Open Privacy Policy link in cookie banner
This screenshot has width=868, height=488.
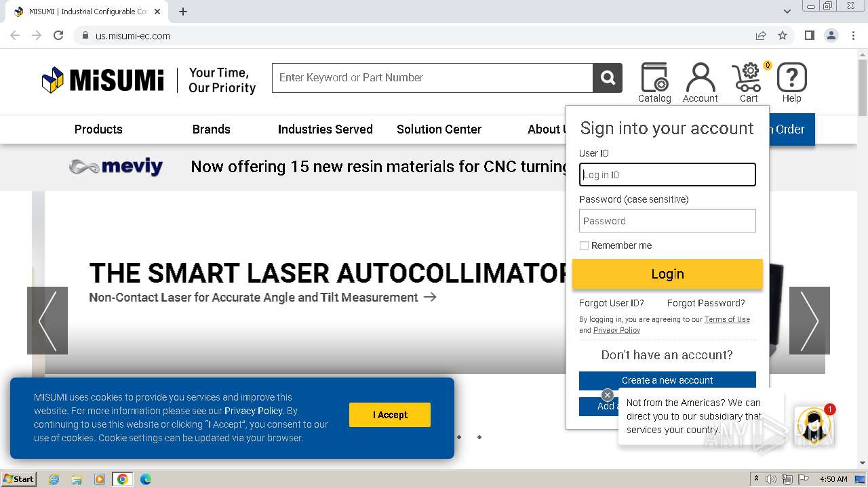point(254,411)
